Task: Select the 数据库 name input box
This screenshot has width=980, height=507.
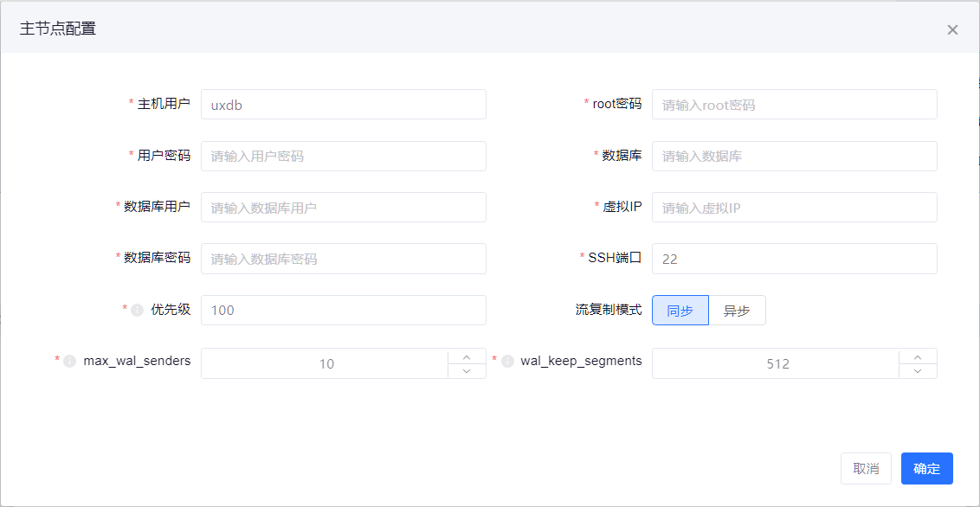Action: click(794, 157)
